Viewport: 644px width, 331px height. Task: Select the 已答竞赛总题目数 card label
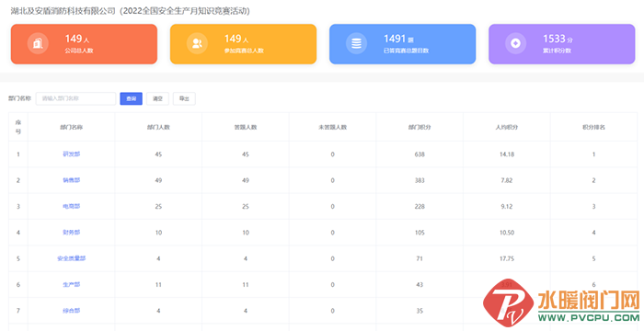[407, 51]
